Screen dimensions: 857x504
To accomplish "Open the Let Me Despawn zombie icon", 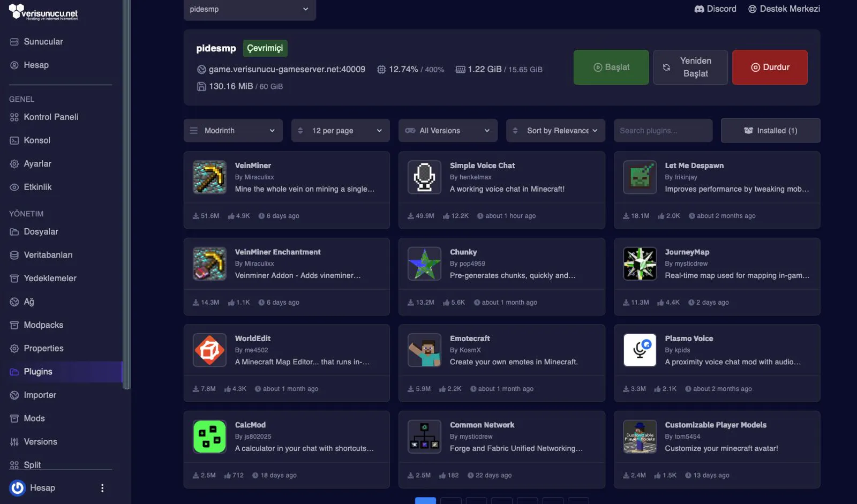I will tap(640, 177).
